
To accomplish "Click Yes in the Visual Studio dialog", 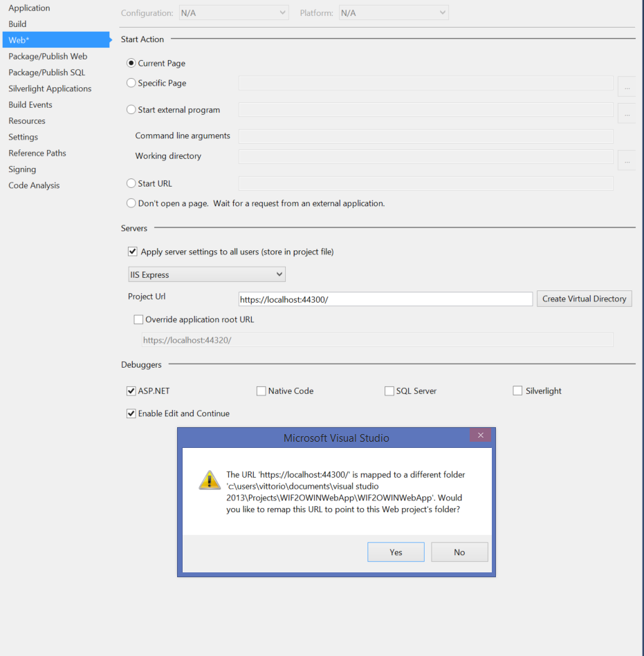I will click(x=396, y=552).
